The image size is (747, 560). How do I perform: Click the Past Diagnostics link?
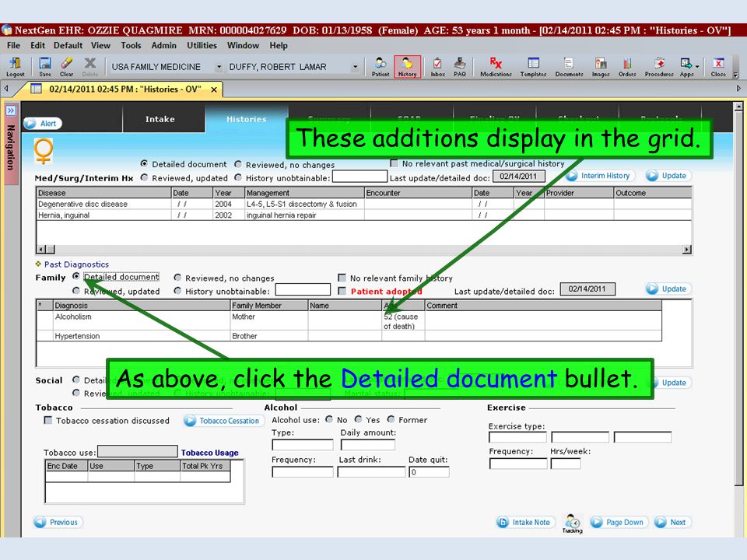(76, 264)
